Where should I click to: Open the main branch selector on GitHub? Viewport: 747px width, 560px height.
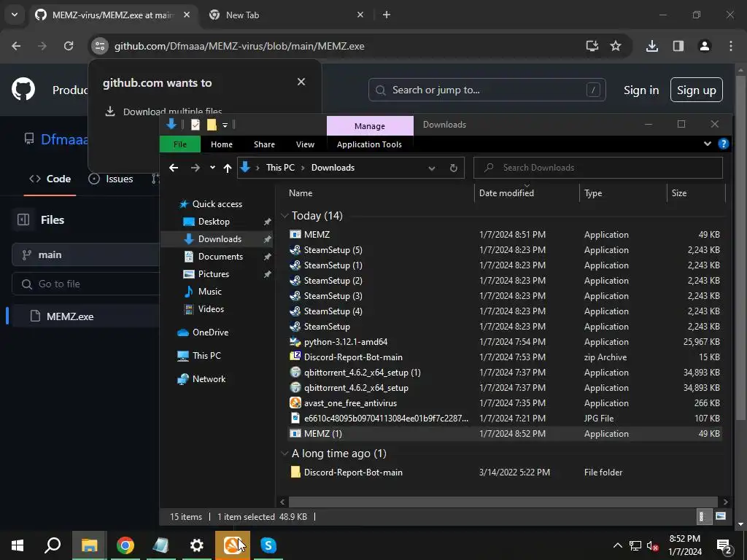(86, 254)
